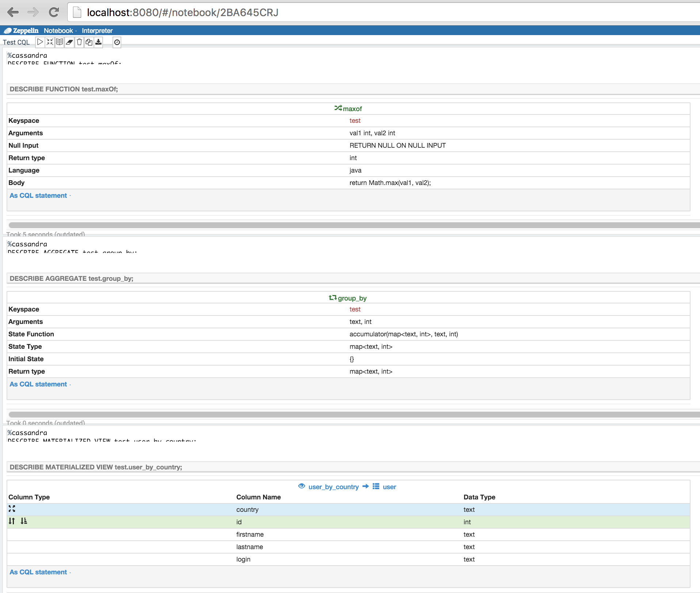Click the Zeppelin logo home link
The width and height of the screenshot is (700, 593).
[21, 31]
